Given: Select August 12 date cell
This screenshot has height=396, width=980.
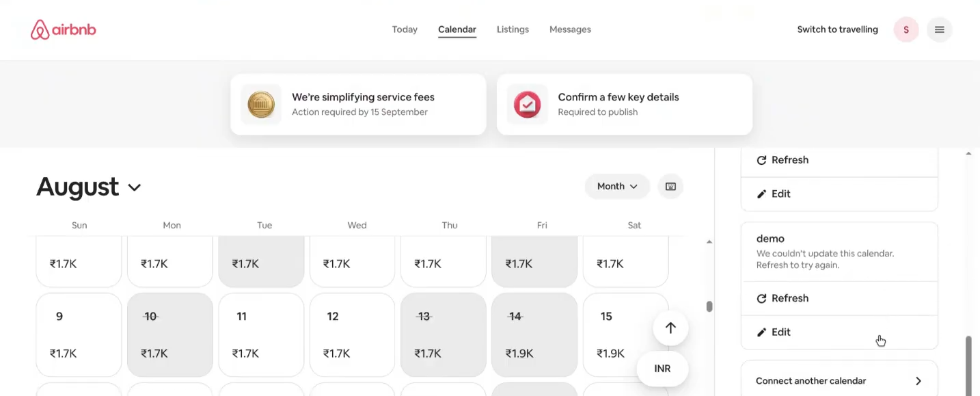Looking at the screenshot, I should coord(352,335).
